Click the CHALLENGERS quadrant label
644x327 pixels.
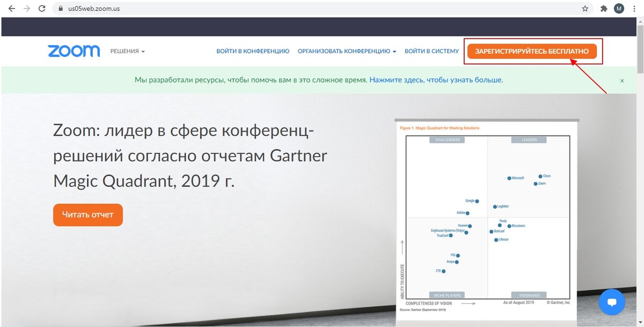pos(447,140)
